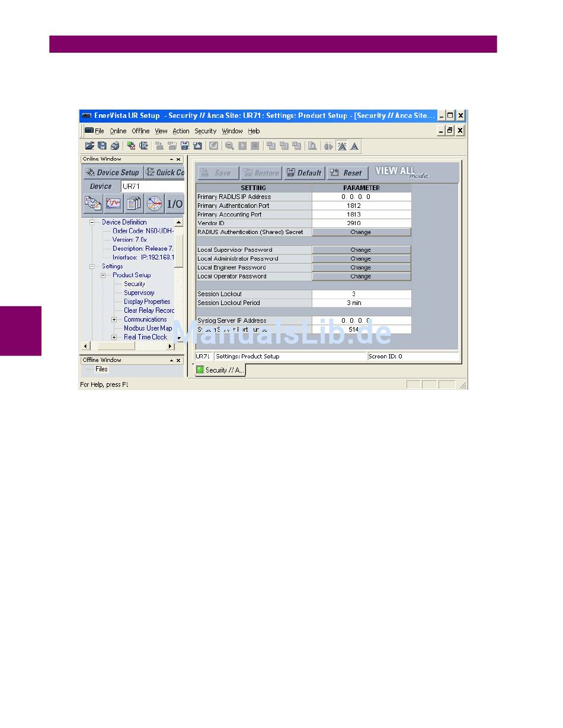Click the printer icon in the toolbar
Screen dimensions: 563x728
point(115,146)
